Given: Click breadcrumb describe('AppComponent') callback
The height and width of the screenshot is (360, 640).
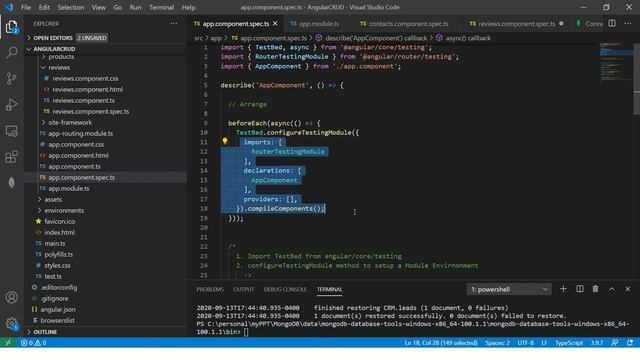Looking at the screenshot, I should tap(376, 38).
